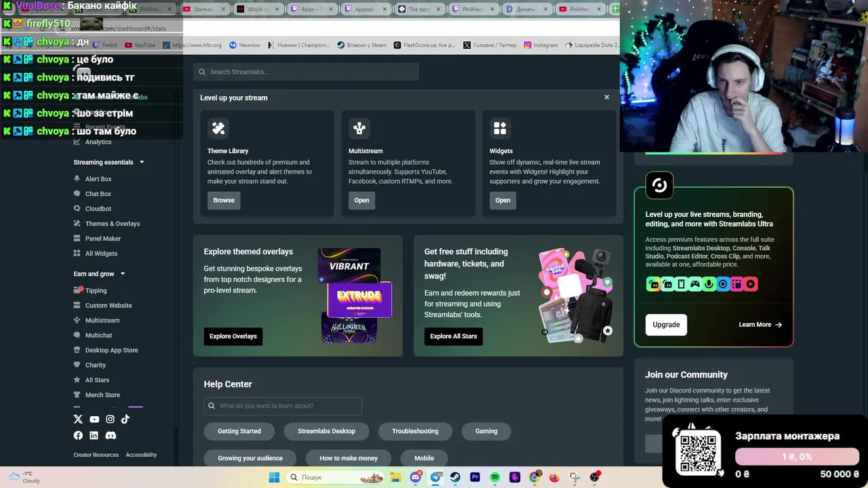
Task: Collapse the Earn and grow section
Action: tap(123, 274)
